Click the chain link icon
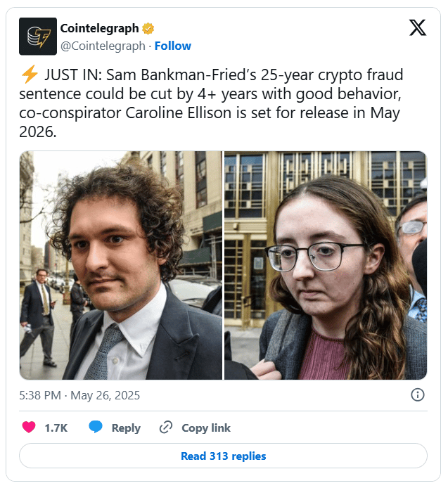 [x=166, y=428]
